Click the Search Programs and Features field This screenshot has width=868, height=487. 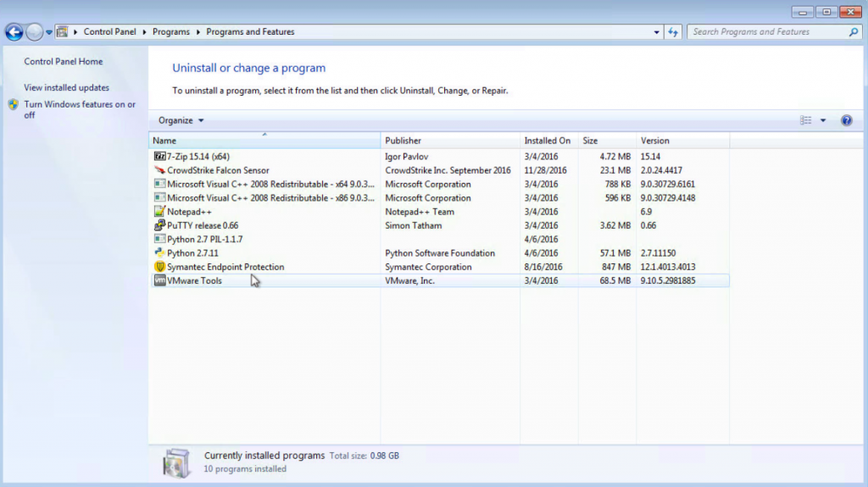767,32
